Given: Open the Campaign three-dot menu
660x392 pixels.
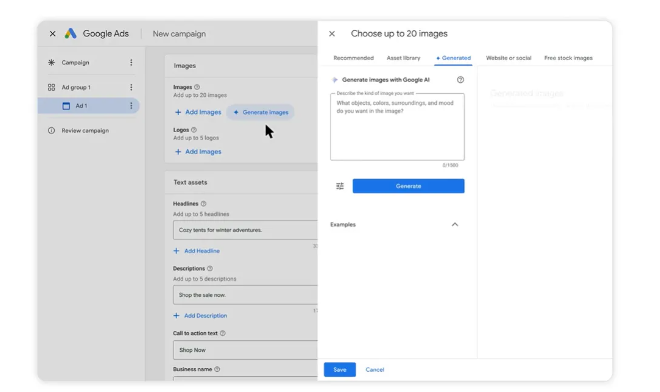Looking at the screenshot, I should pos(131,62).
